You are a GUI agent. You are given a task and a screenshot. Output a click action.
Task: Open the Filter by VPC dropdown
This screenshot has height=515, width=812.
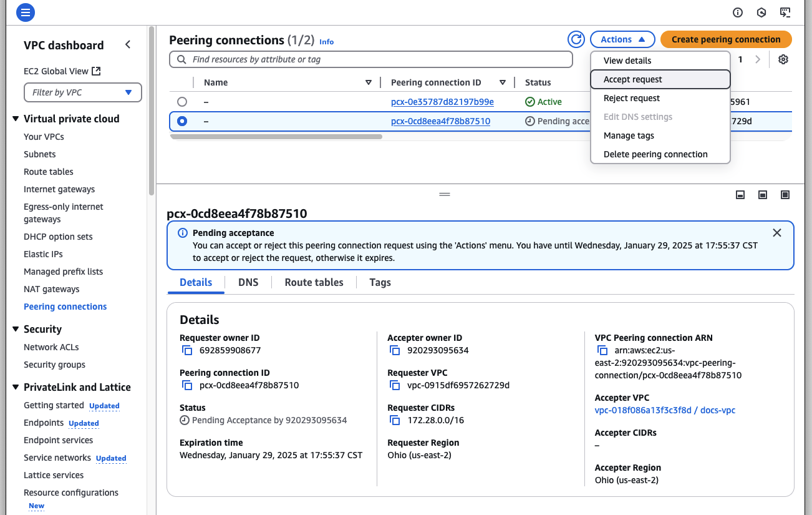(x=83, y=92)
